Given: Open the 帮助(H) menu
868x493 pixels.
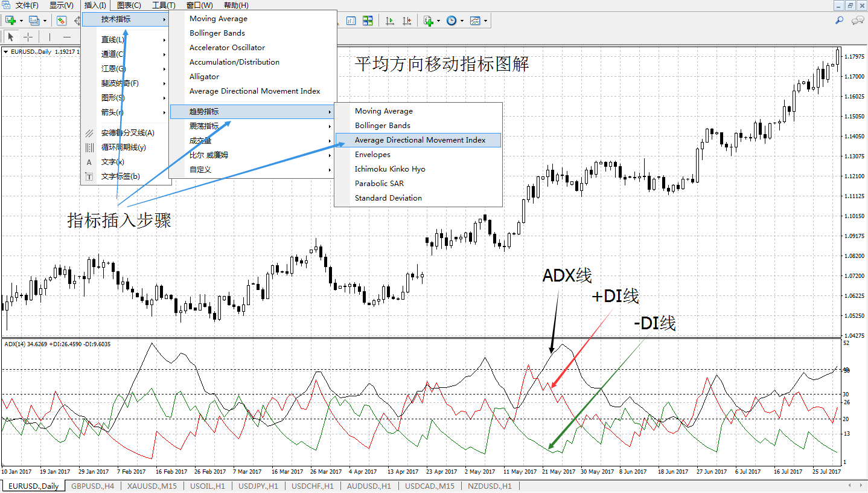Looking at the screenshot, I should click(x=236, y=5).
